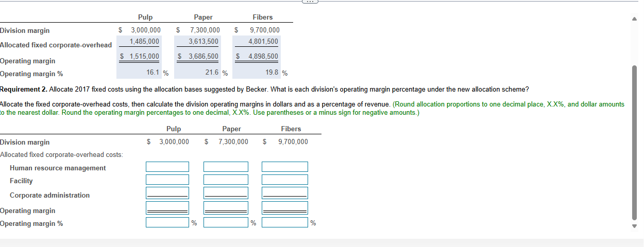Click the vertical scrollbar thumb
The image size is (644, 247).
(634, 143)
